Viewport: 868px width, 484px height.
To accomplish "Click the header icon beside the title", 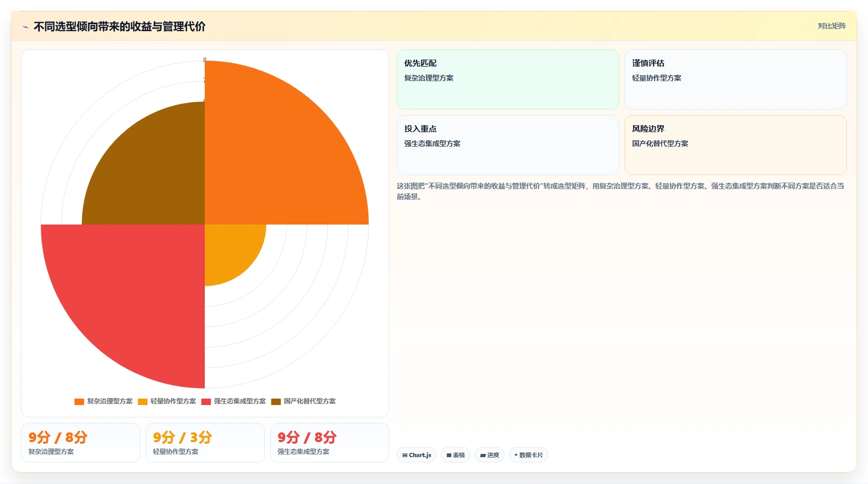I will coord(25,27).
